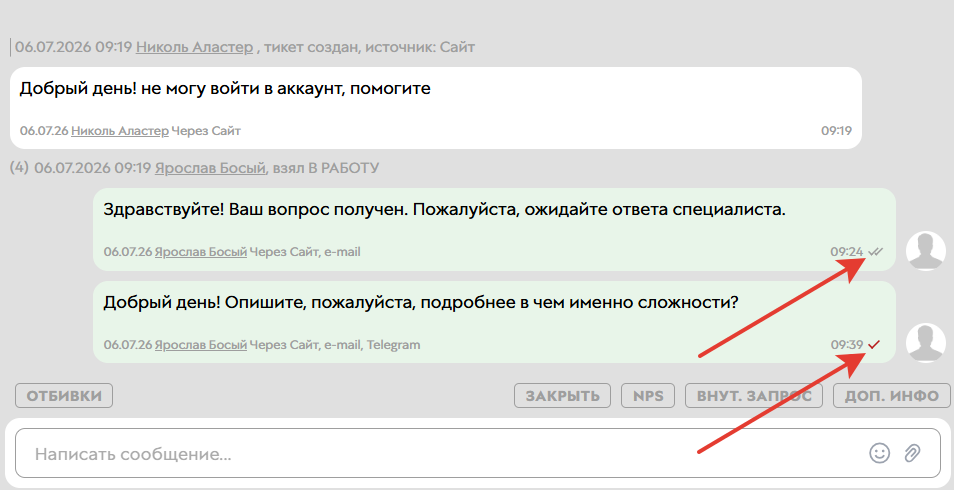954x490 pixels.
Task: Click the paperclip attach file icon
Action: coord(912,453)
